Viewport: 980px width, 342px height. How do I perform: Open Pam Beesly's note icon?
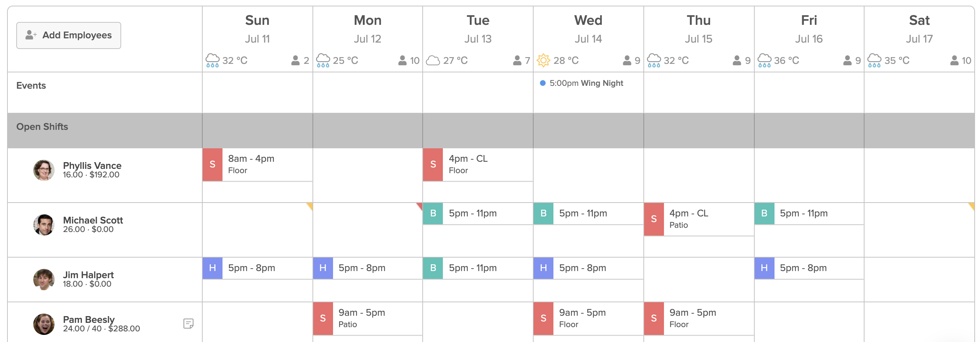tap(188, 324)
